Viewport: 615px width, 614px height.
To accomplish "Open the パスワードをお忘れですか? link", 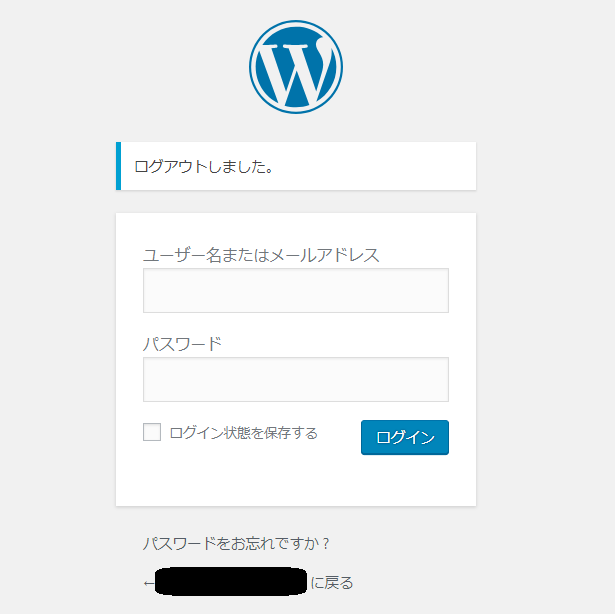I will click(236, 543).
